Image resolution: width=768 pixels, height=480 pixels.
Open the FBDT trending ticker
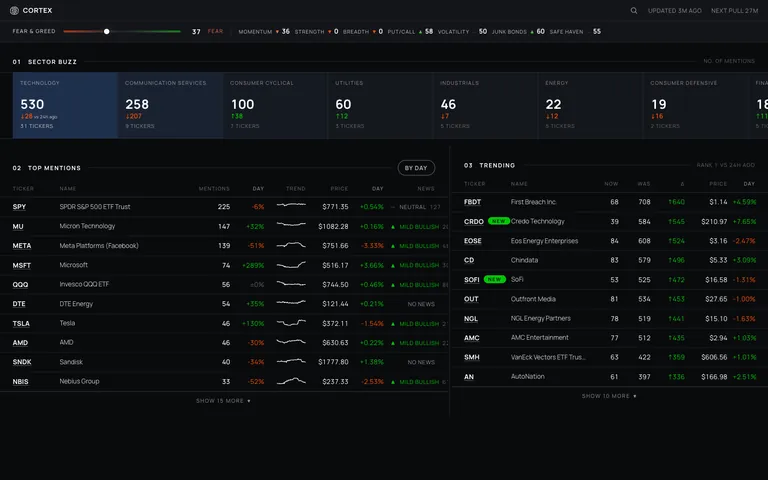472,202
